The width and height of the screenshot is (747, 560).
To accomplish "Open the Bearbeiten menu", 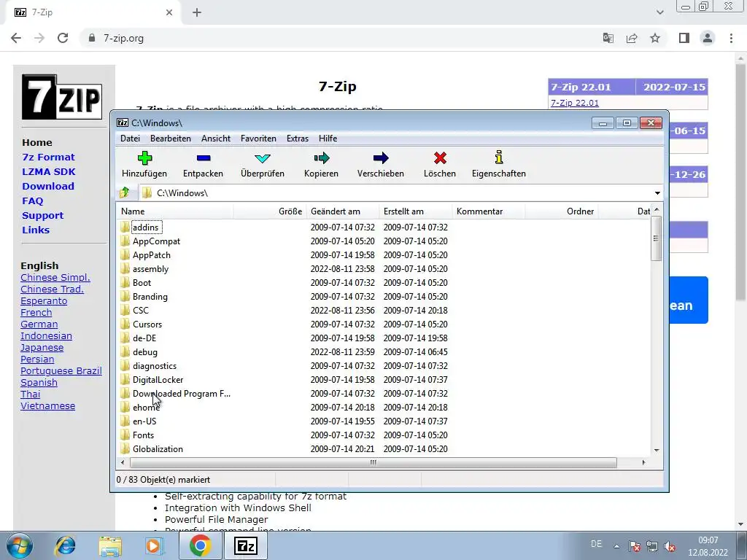I will 171,138.
